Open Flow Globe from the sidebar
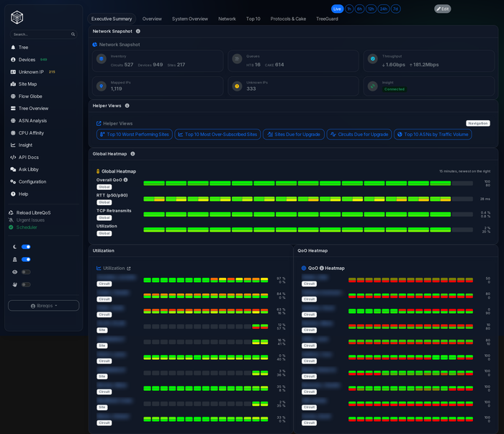 (x=30, y=96)
